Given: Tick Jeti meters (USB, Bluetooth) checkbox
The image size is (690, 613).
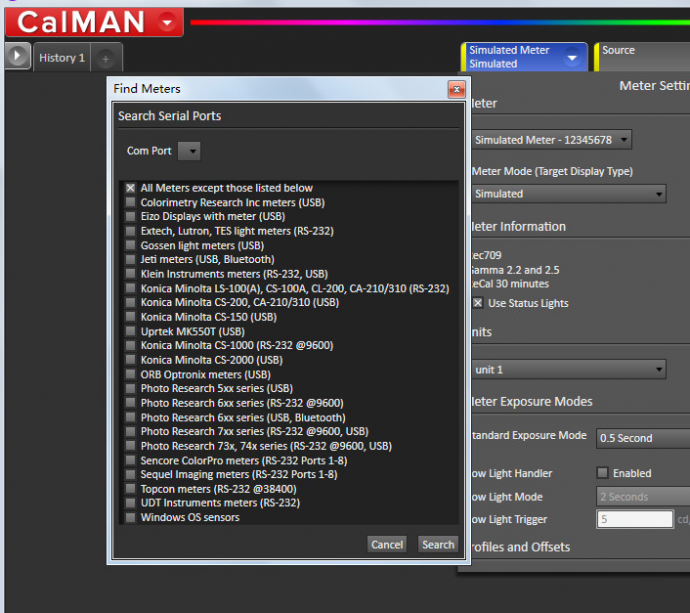Looking at the screenshot, I should click(130, 260).
